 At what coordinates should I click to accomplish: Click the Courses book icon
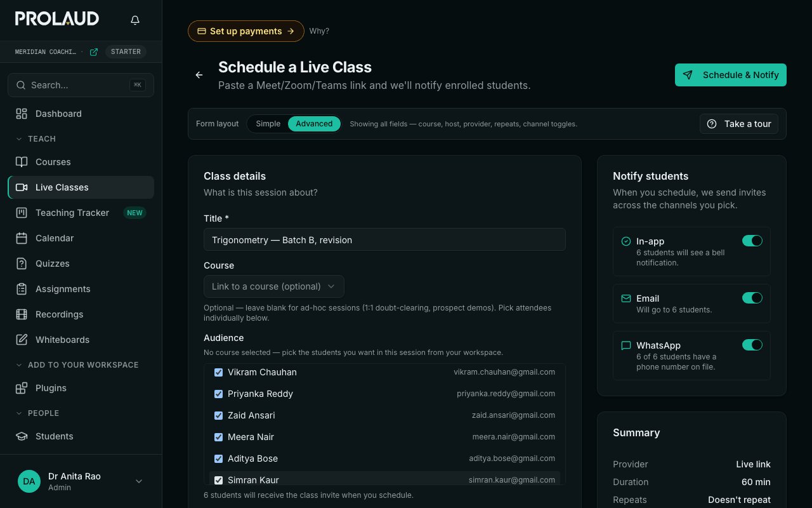tap(22, 162)
